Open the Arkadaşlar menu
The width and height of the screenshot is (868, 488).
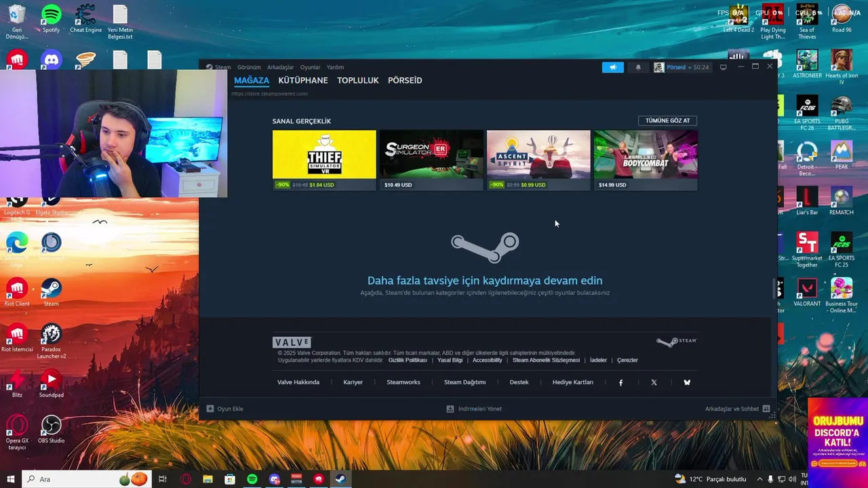tap(281, 67)
